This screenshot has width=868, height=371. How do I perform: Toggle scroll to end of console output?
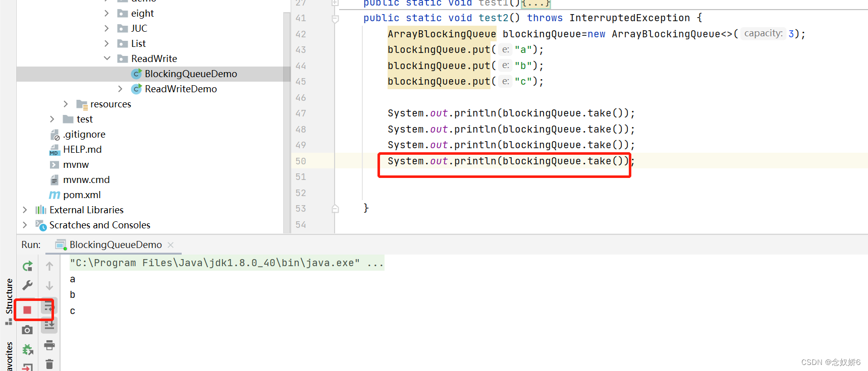pyautogui.click(x=49, y=325)
